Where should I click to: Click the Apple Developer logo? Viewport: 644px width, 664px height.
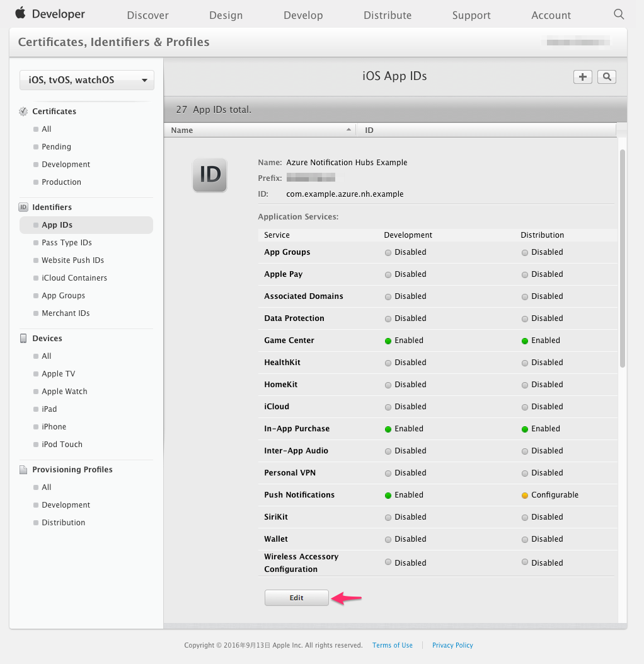point(50,13)
